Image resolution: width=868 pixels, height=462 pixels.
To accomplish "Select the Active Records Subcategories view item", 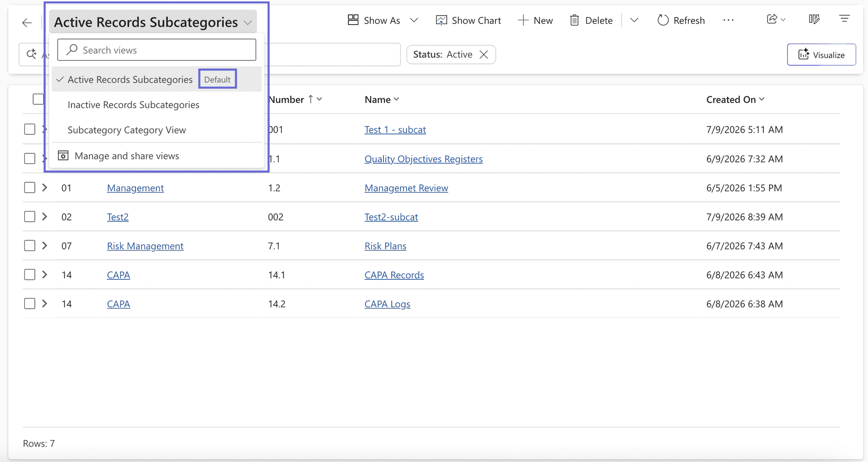I will [156, 79].
